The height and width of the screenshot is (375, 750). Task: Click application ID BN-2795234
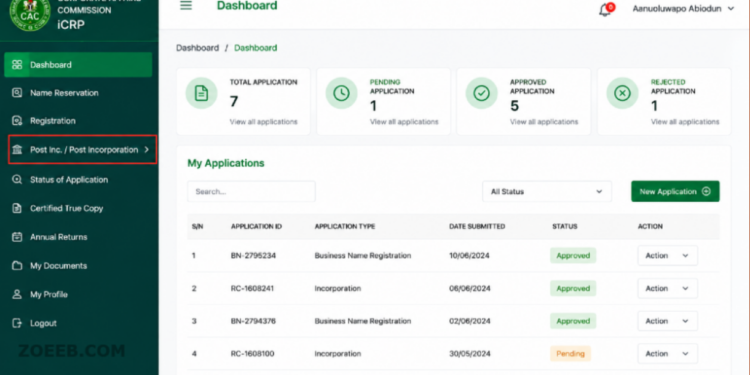tap(253, 255)
